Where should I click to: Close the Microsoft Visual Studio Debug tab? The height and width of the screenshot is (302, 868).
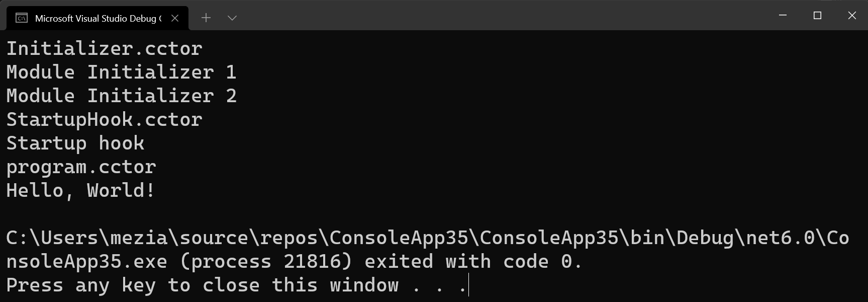point(175,18)
